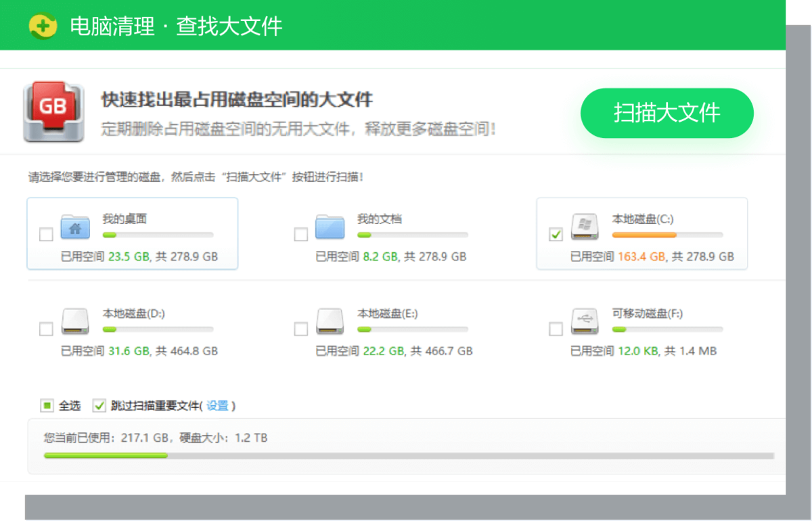Click the 我的文档 documents folder icon
Screen dimensions: 812x521
330,228
